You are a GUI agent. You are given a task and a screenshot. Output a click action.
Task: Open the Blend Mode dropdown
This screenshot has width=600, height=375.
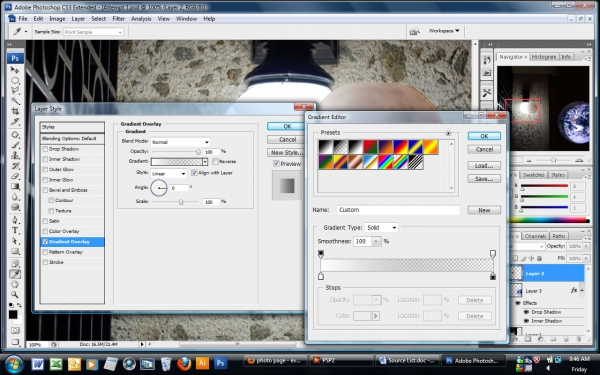coord(180,142)
